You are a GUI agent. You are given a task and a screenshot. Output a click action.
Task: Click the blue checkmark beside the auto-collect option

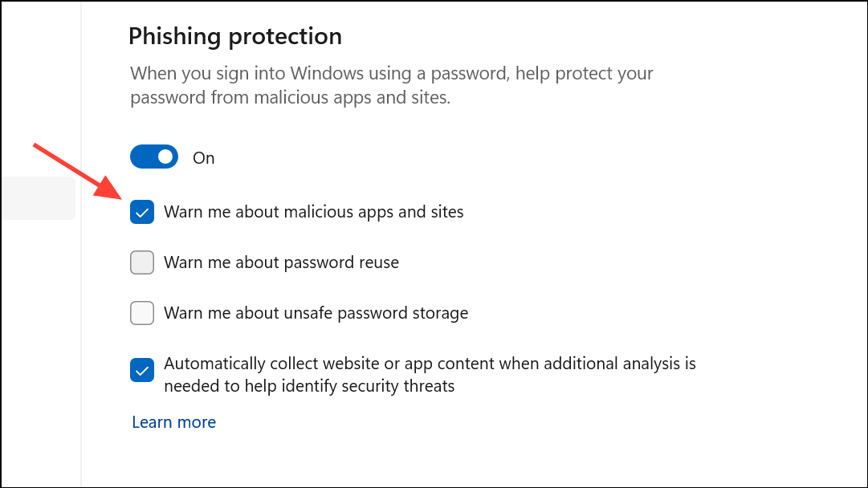point(142,370)
